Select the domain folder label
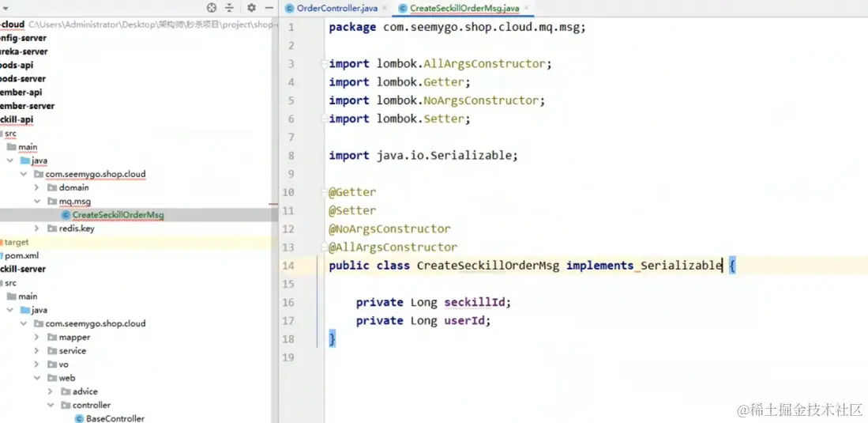 point(74,187)
